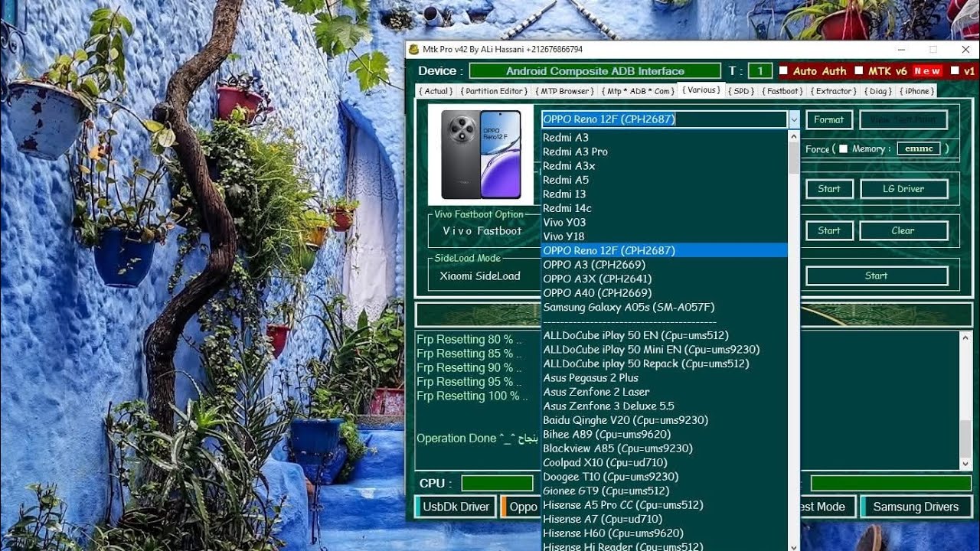
Task: Click Start button beside Clear
Action: (x=829, y=230)
